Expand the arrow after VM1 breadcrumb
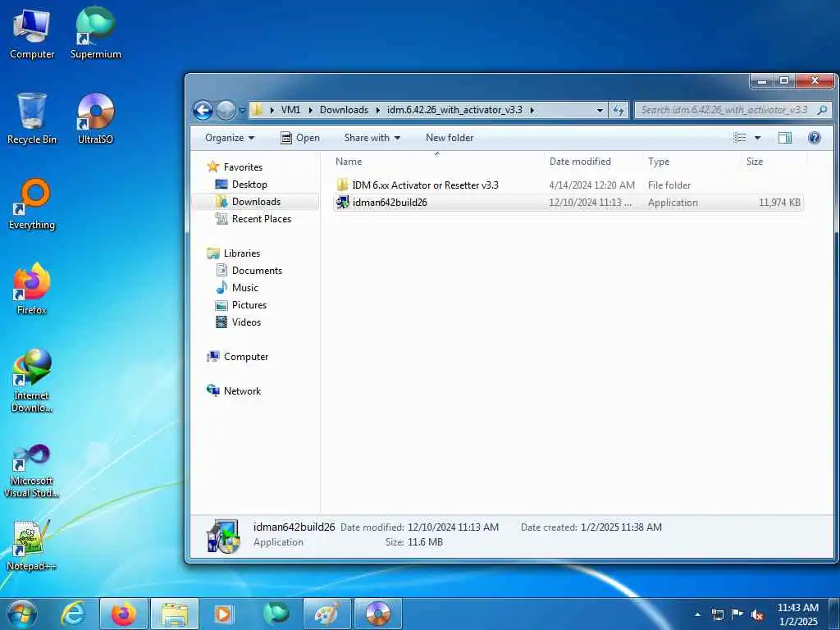 point(310,111)
